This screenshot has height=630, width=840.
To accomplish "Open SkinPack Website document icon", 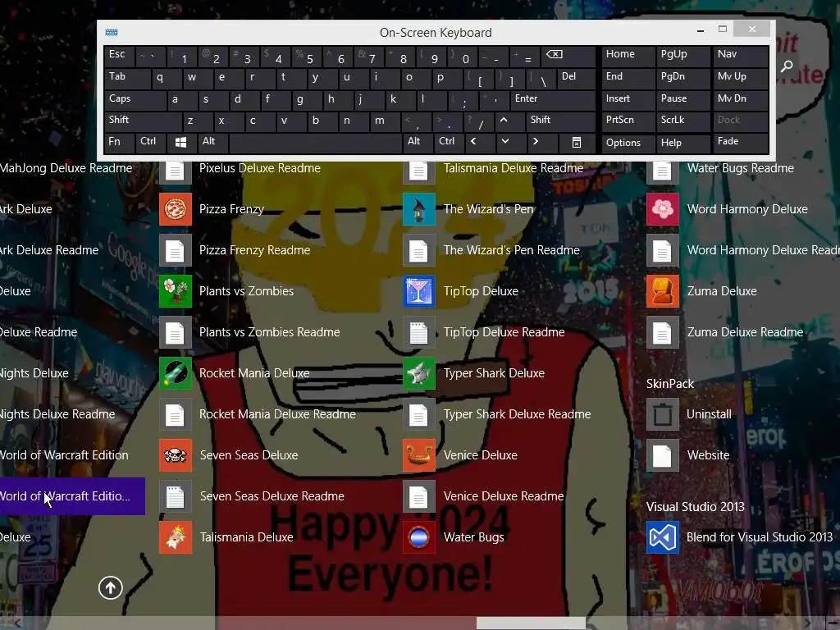I will pyautogui.click(x=663, y=454).
